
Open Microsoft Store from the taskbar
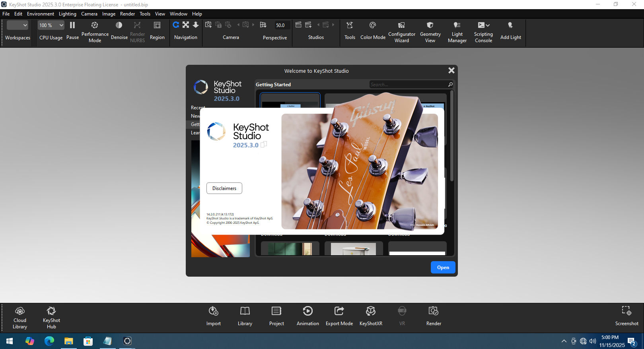[88, 341]
